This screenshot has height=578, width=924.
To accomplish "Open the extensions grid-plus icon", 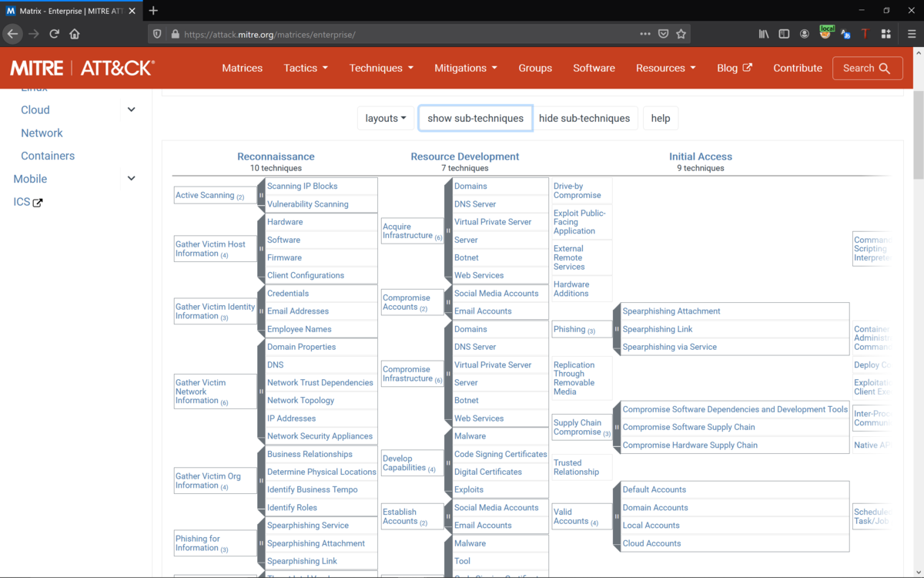I will click(885, 34).
